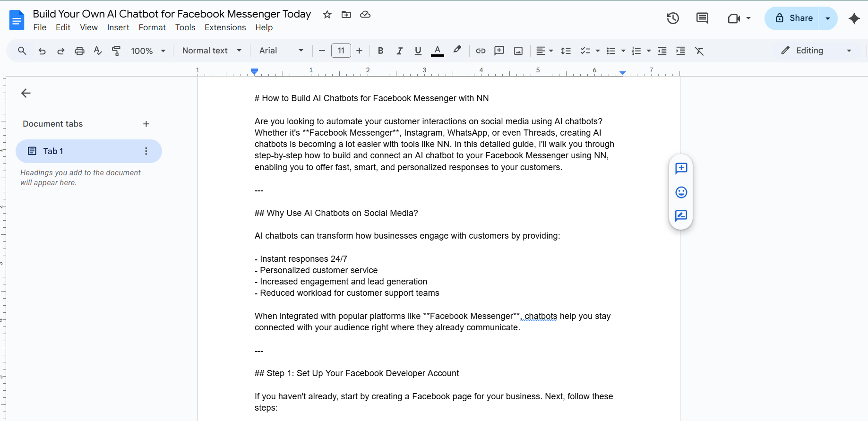
Task: Open the Normal text style dropdown
Action: [x=212, y=51]
